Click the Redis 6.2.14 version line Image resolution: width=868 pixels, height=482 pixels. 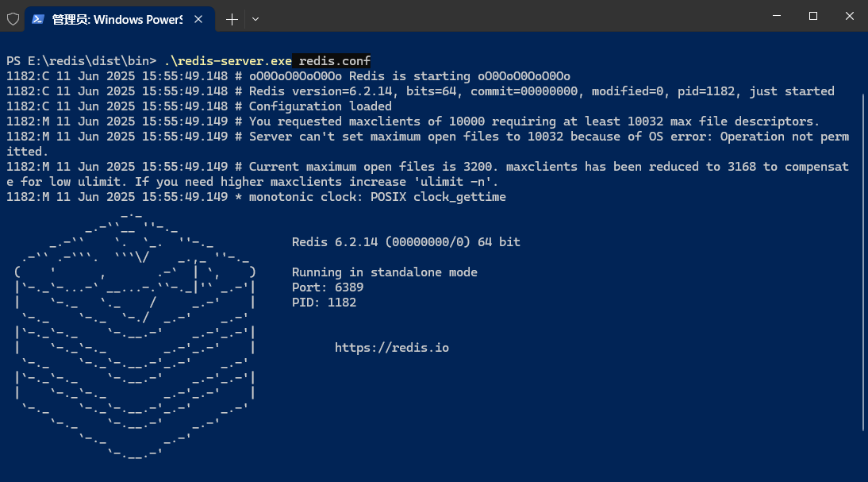click(x=405, y=241)
